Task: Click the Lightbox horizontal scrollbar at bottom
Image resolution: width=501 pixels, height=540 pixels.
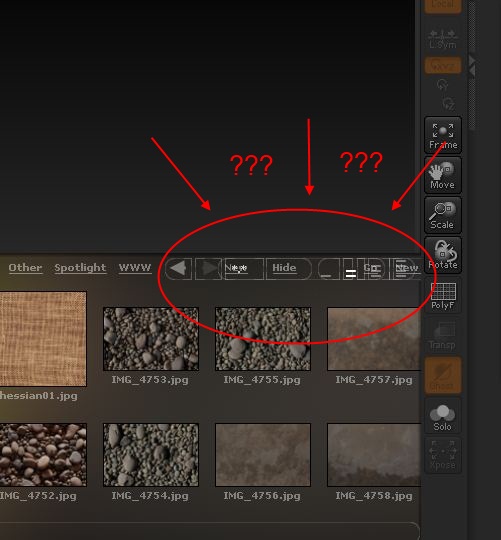Action: [x=209, y=530]
